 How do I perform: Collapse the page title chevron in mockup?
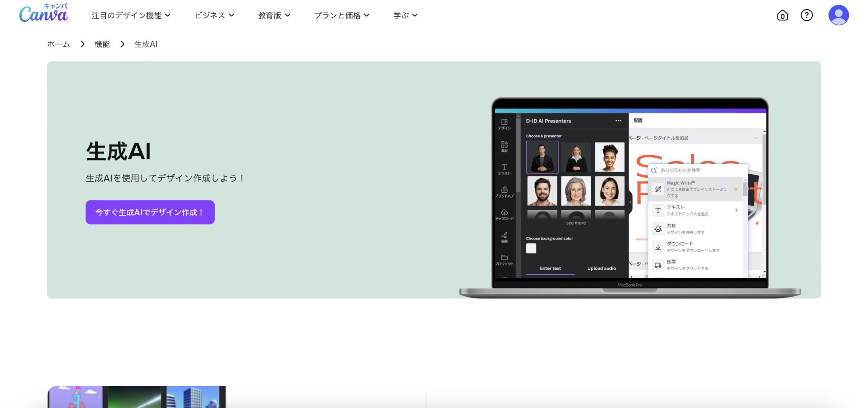coord(756,138)
